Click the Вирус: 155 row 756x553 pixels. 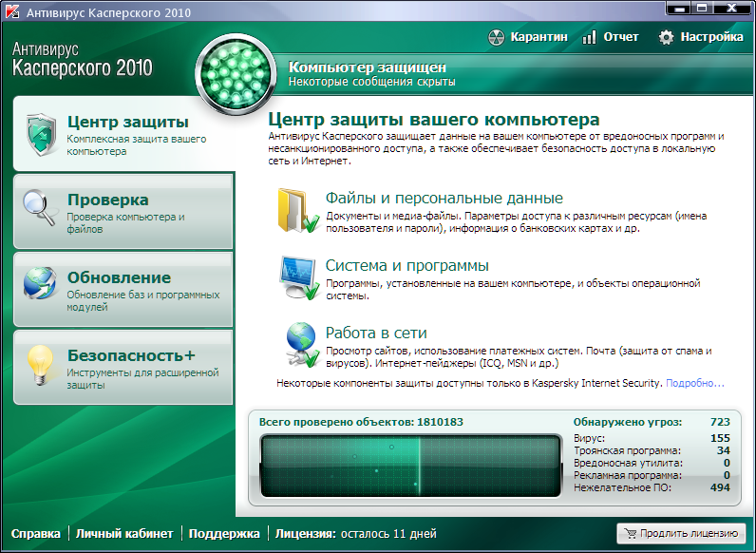[652, 438]
